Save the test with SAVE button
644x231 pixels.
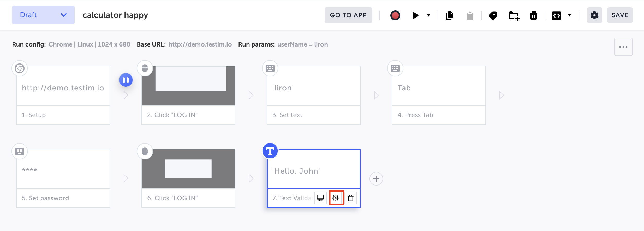620,15
